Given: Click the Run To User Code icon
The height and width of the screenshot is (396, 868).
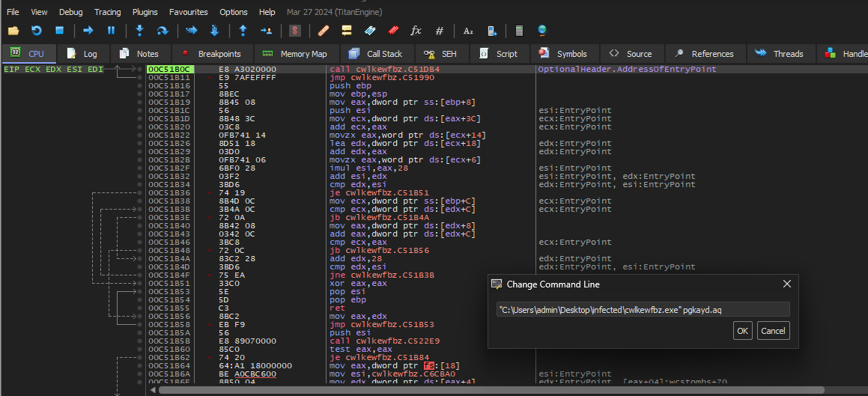Looking at the screenshot, I should pyautogui.click(x=267, y=31).
